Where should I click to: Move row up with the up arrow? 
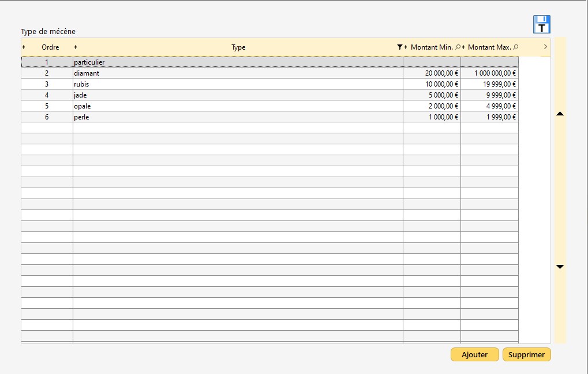(x=559, y=114)
